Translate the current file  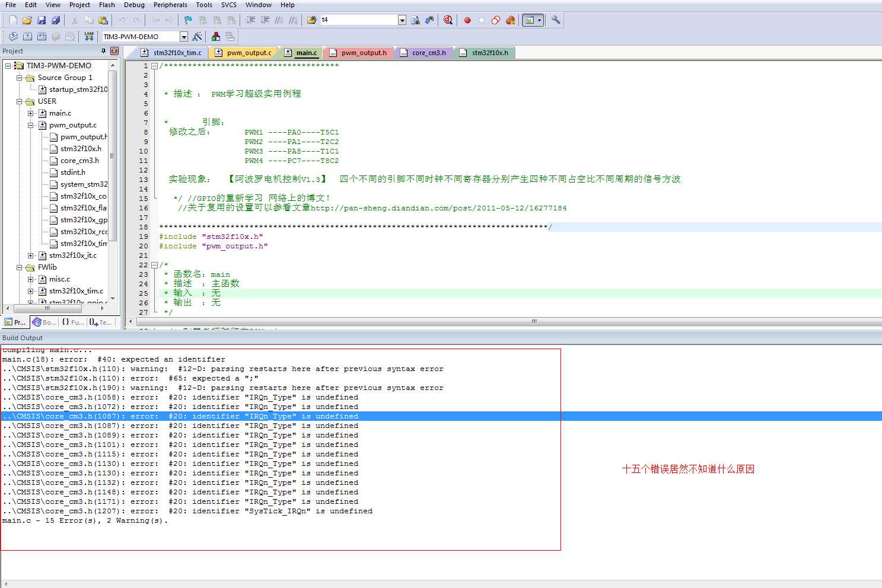(x=13, y=37)
